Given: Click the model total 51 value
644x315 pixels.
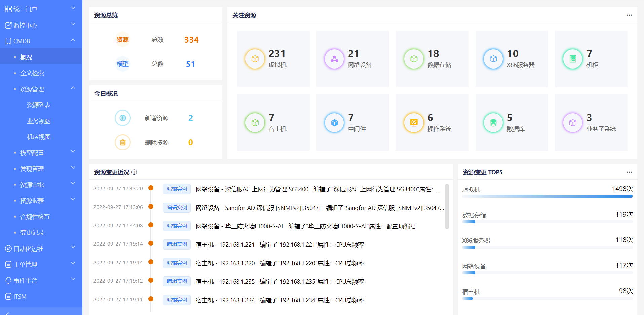Looking at the screenshot, I should click(190, 64).
